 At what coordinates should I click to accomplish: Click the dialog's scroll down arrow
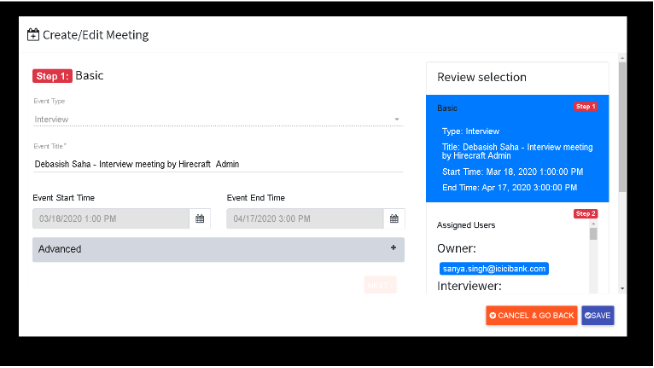(622, 288)
